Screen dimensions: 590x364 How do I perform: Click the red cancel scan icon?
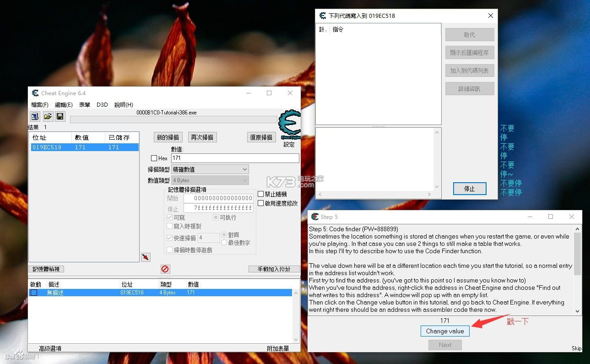[164, 269]
